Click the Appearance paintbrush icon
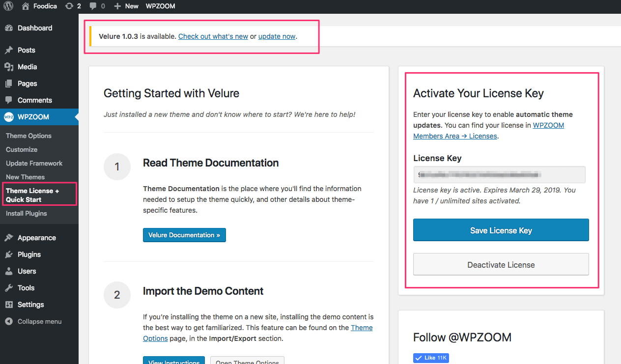This screenshot has height=364, width=621. pos(9,238)
